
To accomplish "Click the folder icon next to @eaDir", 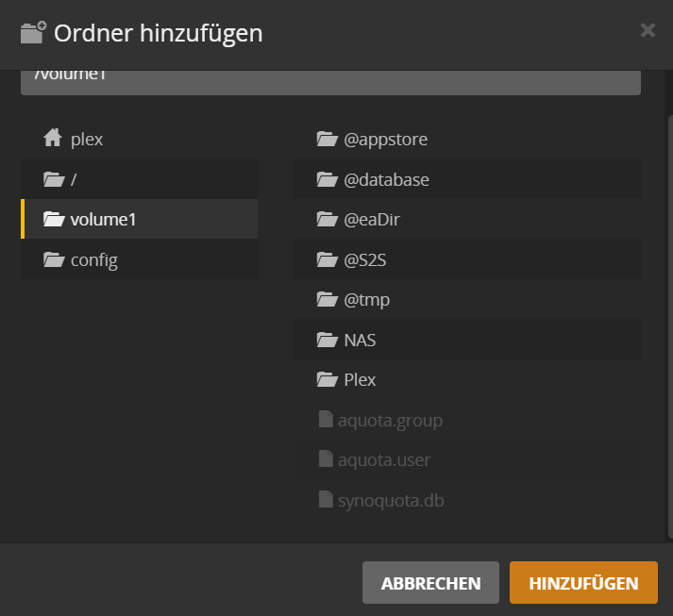I will pyautogui.click(x=327, y=220).
